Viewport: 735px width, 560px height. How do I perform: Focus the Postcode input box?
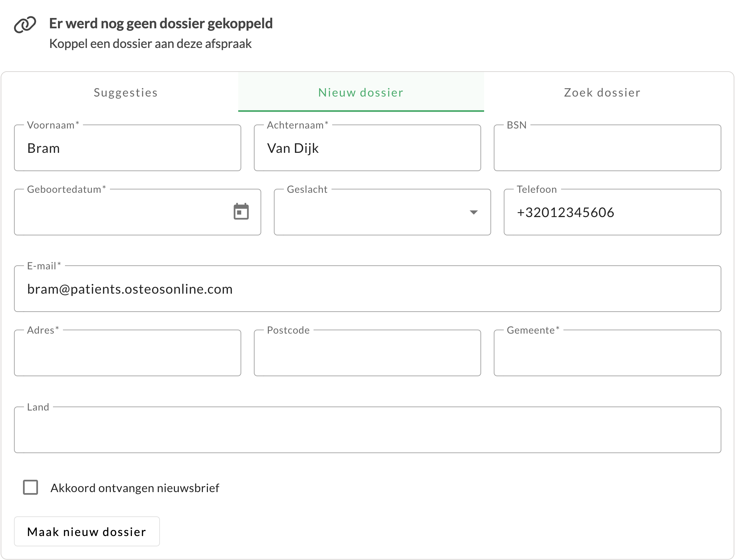(367, 353)
